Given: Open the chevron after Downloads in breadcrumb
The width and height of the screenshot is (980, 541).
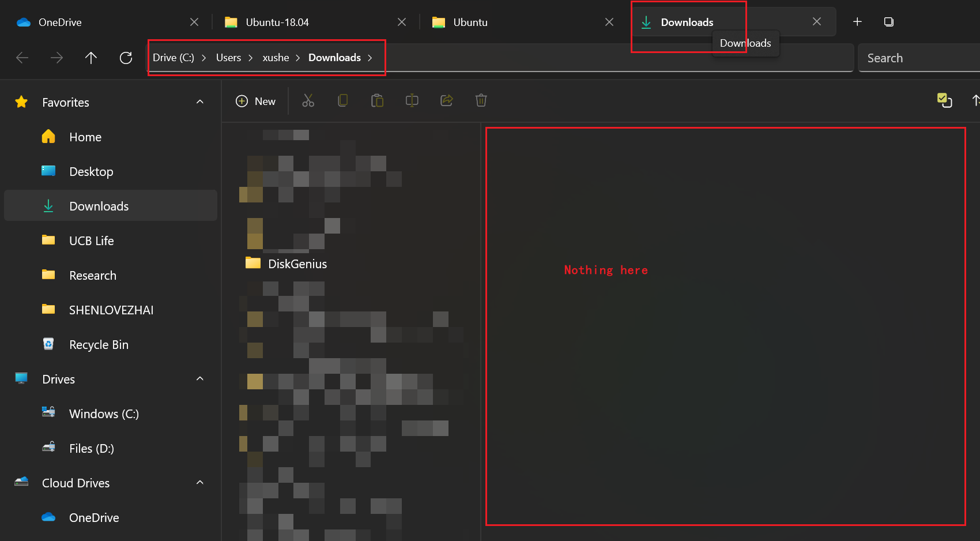Looking at the screenshot, I should point(370,57).
